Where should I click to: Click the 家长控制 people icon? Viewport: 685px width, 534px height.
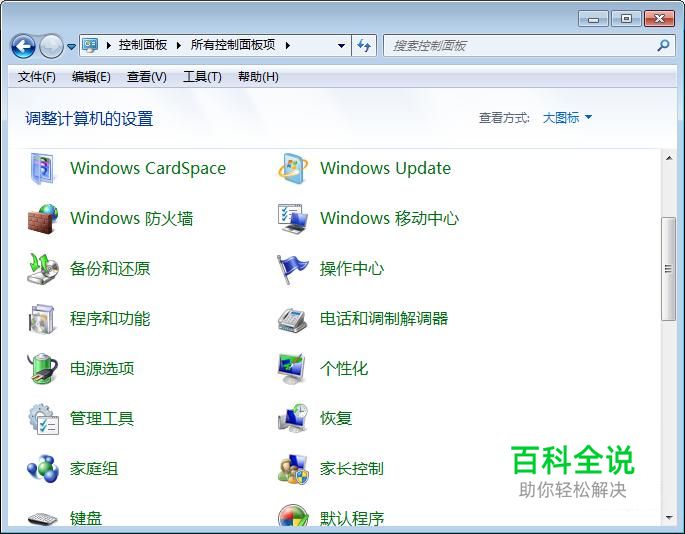293,468
